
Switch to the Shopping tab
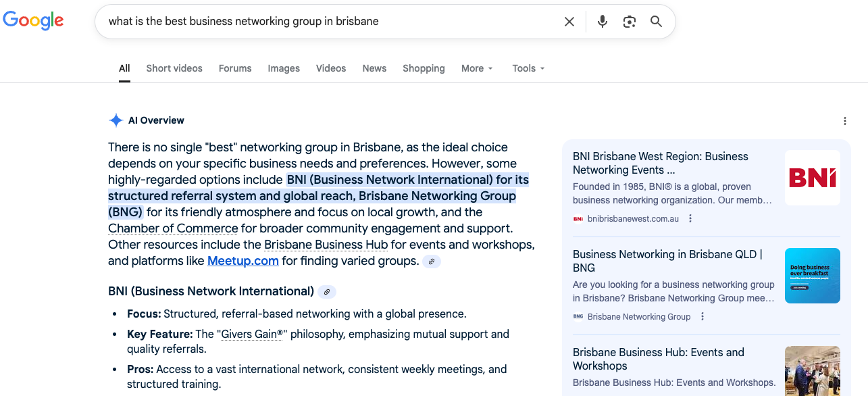[424, 68]
